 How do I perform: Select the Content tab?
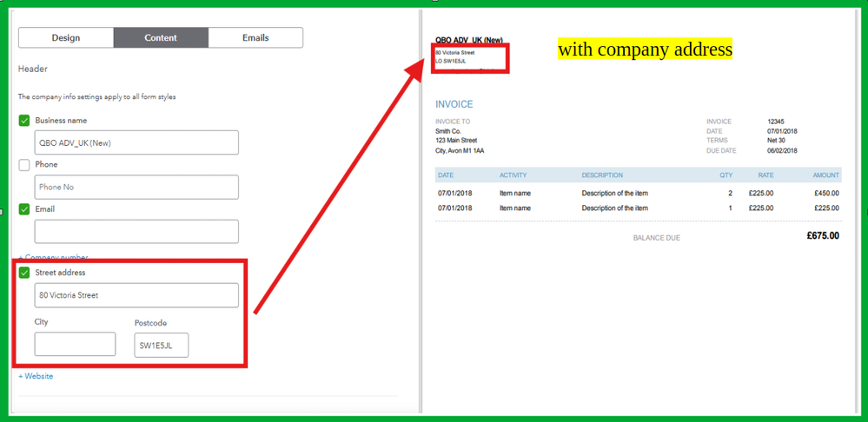pos(161,37)
